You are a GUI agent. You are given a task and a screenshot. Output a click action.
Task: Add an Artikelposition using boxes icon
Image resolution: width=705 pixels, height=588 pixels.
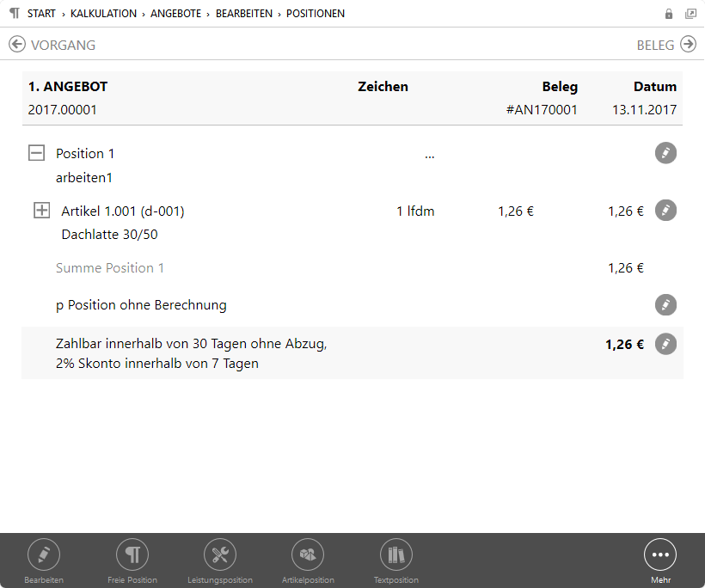click(308, 555)
